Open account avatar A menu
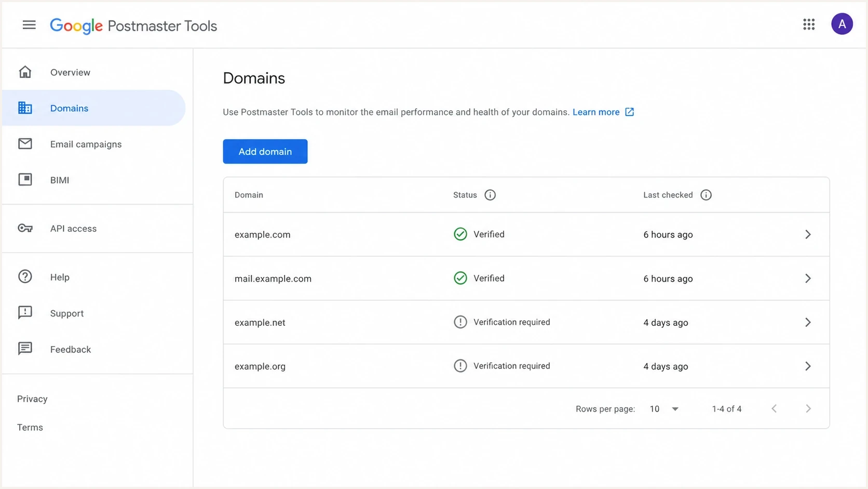 pos(842,24)
